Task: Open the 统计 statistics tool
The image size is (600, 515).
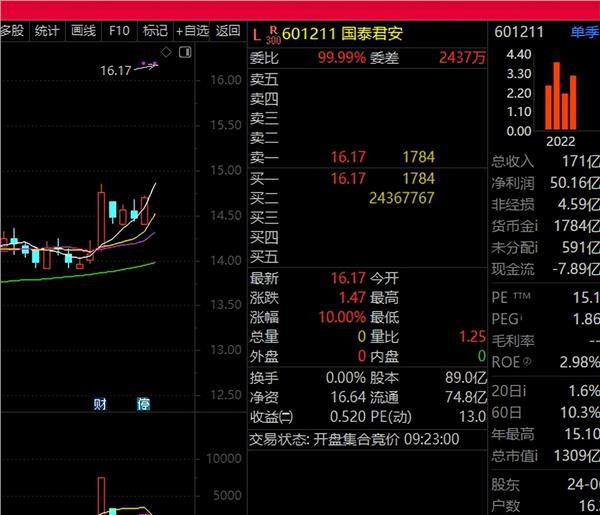Action: (x=47, y=31)
